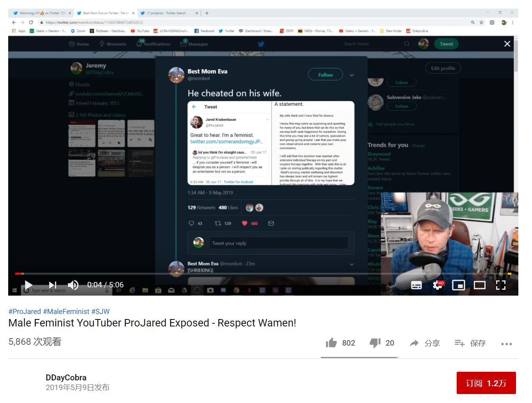Mute the video with the speaker icon
532x403 pixels.
pos(73,285)
